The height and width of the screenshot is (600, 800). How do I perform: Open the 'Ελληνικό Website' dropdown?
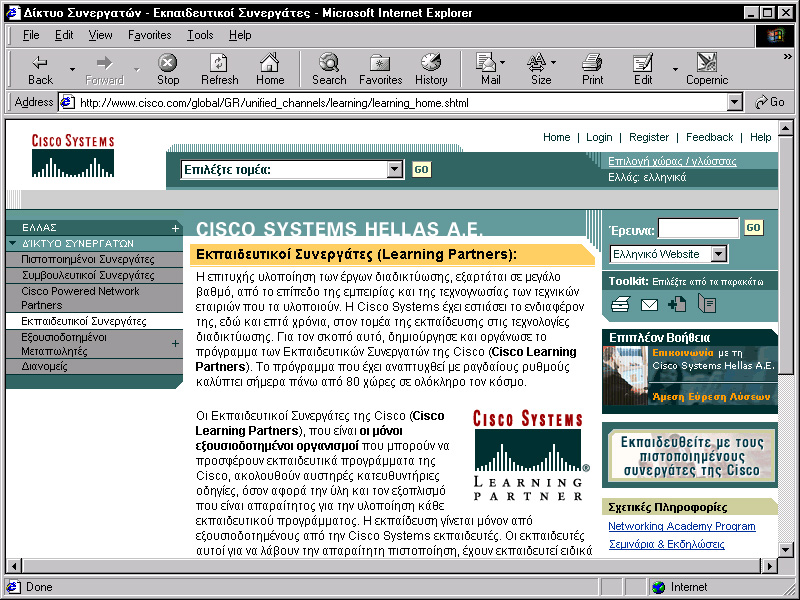tap(719, 254)
